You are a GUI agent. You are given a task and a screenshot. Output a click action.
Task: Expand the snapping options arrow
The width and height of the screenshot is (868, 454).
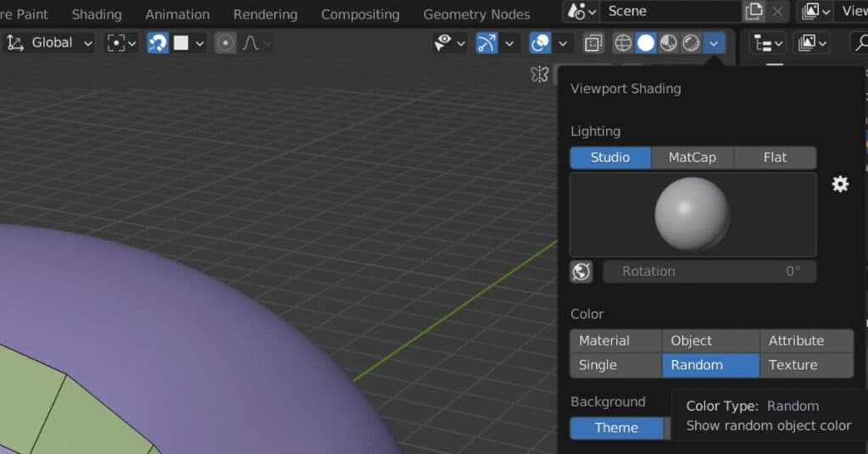[200, 43]
